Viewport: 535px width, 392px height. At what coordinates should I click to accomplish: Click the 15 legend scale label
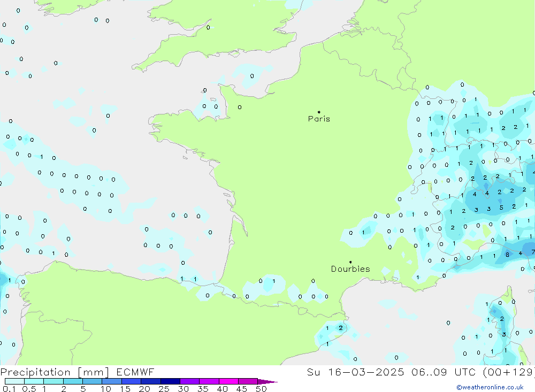click(125, 389)
